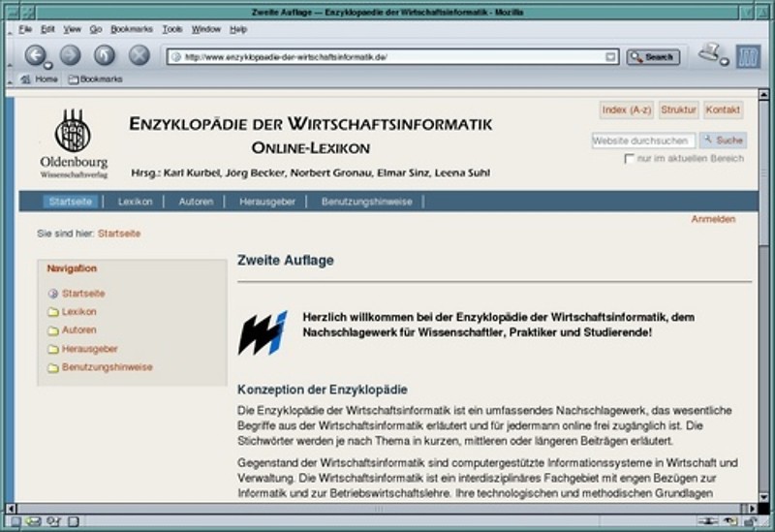The height and width of the screenshot is (532, 775).
Task: Click the Startseite link in Navigation panel
Action: pyautogui.click(x=83, y=294)
